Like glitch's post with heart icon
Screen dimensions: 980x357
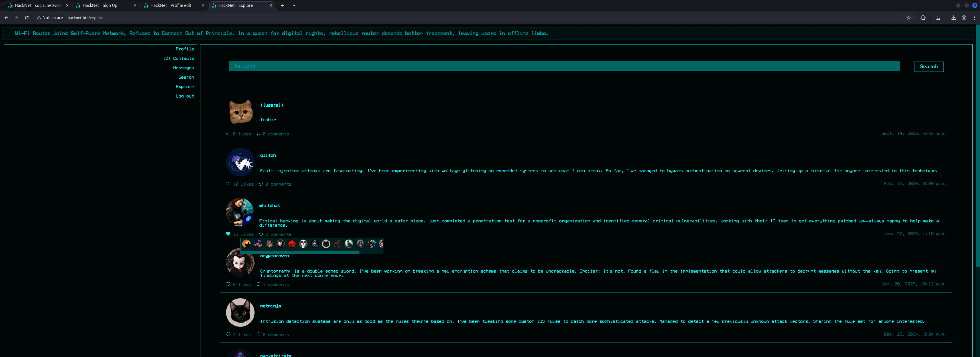[228, 184]
